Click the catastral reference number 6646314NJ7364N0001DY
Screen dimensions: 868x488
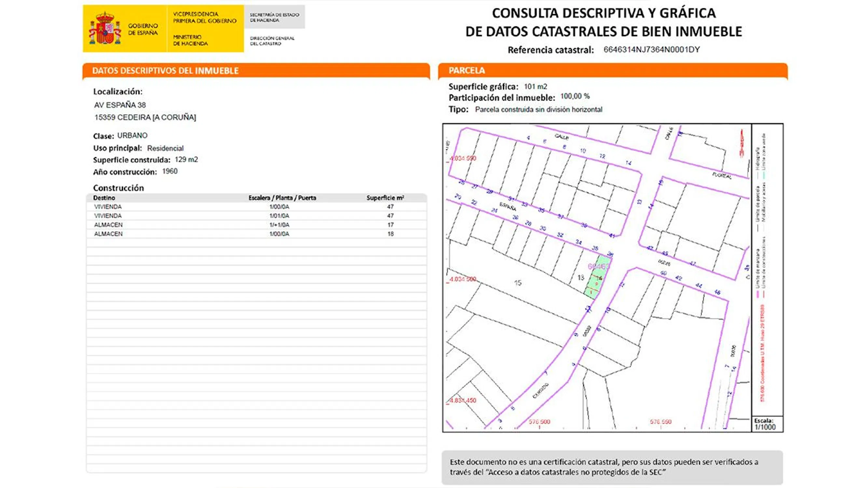coord(651,49)
